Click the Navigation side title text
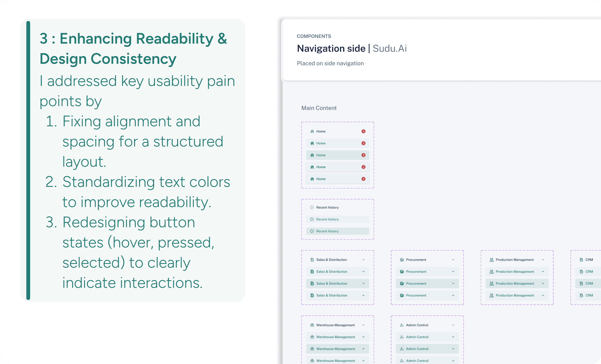Image resolution: width=601 pixels, height=364 pixels. pos(331,49)
